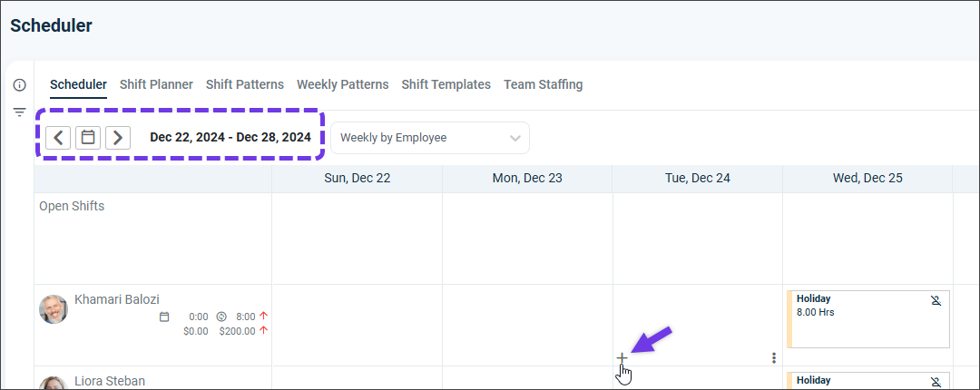Open Khamari's Holiday 8.00 Hrs shift card
The height and width of the screenshot is (390, 980).
tap(868, 318)
